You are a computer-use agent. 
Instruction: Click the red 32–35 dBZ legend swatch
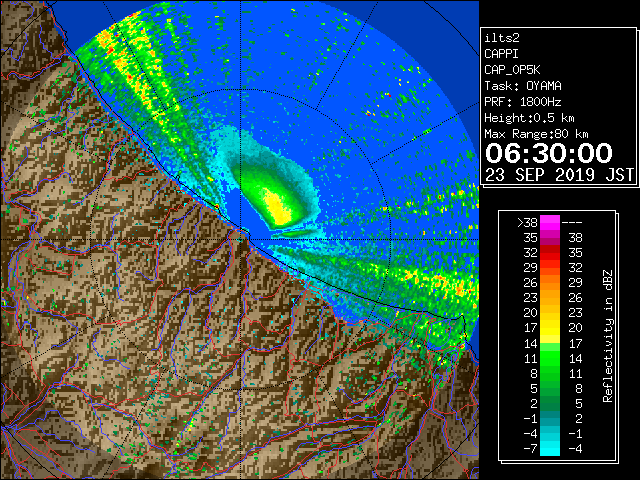[550, 253]
